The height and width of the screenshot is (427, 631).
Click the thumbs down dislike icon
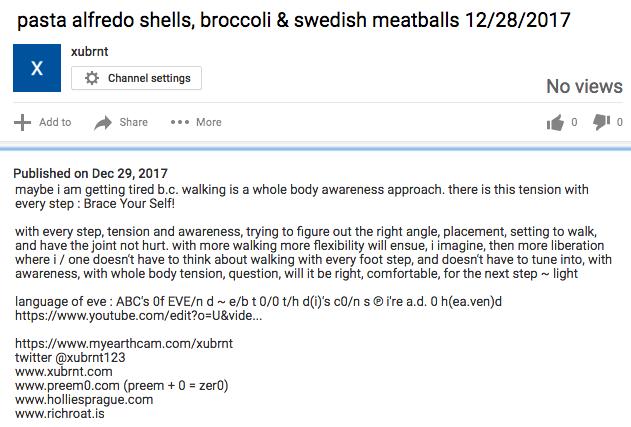tap(601, 122)
